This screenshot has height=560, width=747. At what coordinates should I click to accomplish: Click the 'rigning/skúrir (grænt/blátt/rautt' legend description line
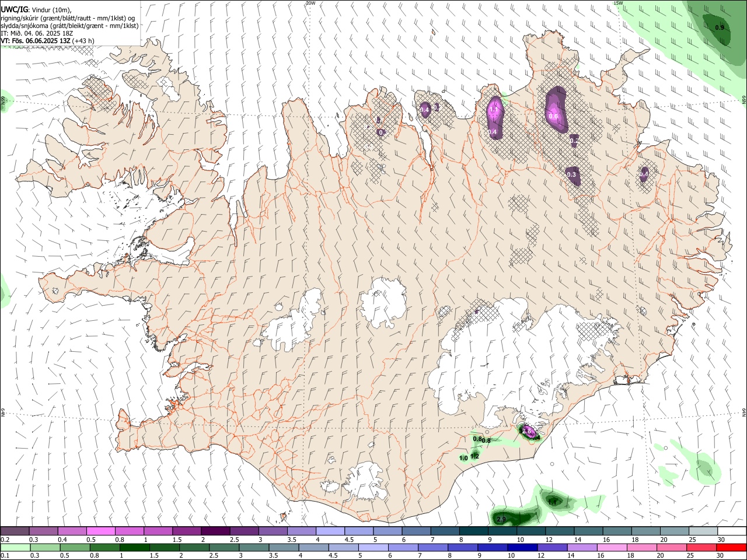69,18
